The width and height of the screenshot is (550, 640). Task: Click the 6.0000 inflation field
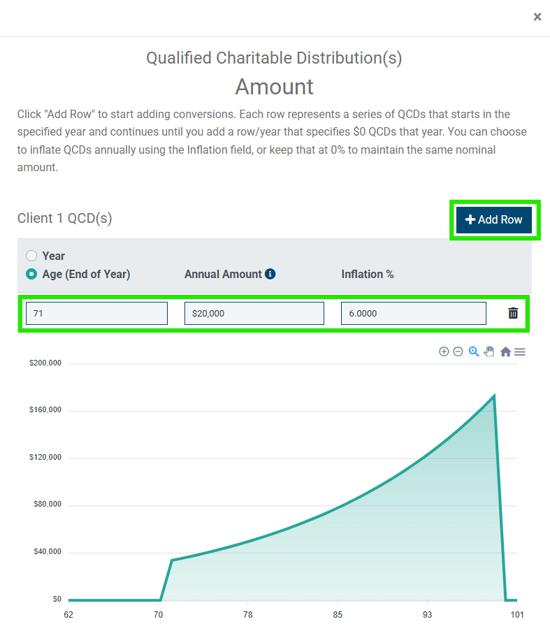pyautogui.click(x=414, y=313)
